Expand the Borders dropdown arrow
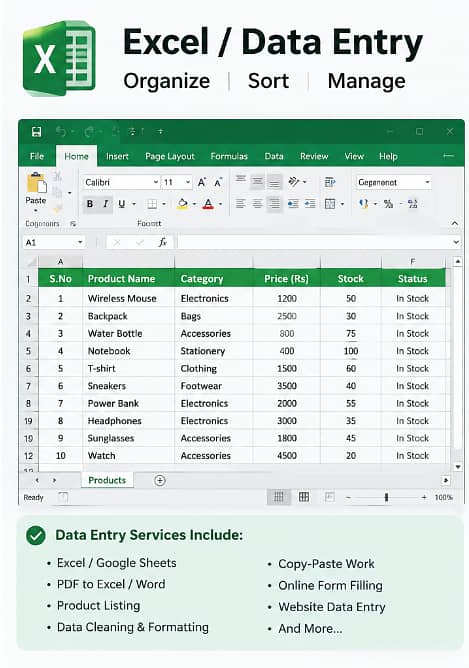 tap(164, 204)
